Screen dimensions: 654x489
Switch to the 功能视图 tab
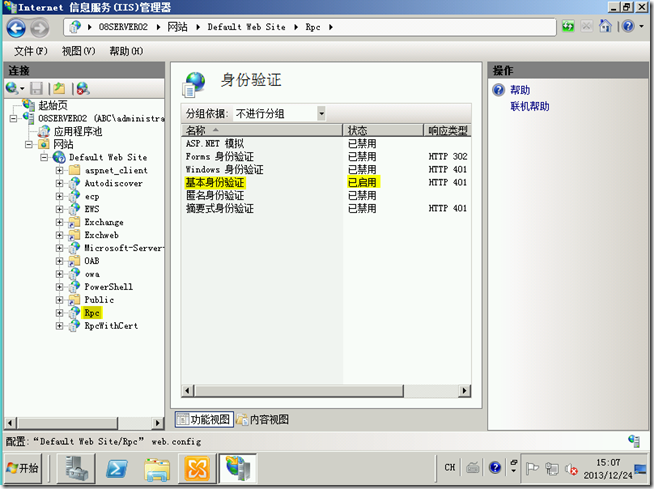point(204,419)
